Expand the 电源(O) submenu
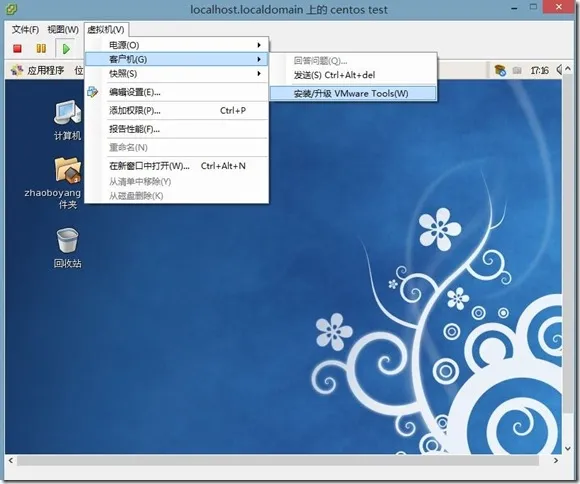The width and height of the screenshot is (580, 484). pos(176,45)
